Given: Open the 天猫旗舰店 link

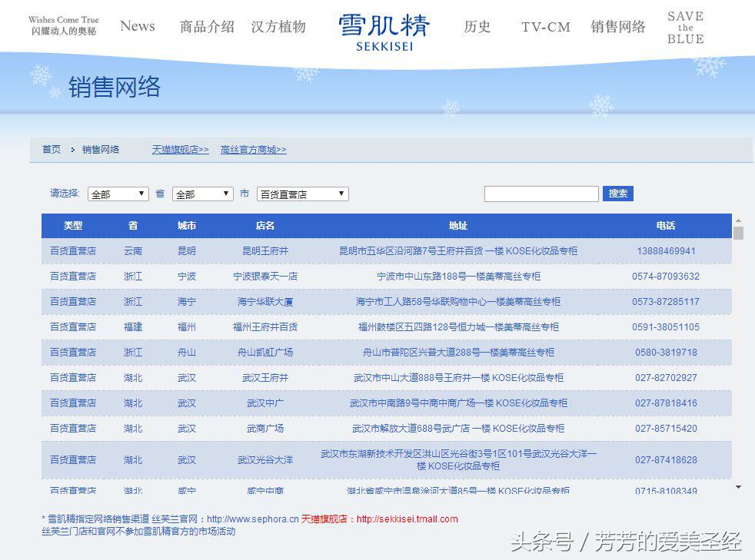Looking at the screenshot, I should coord(179,149).
